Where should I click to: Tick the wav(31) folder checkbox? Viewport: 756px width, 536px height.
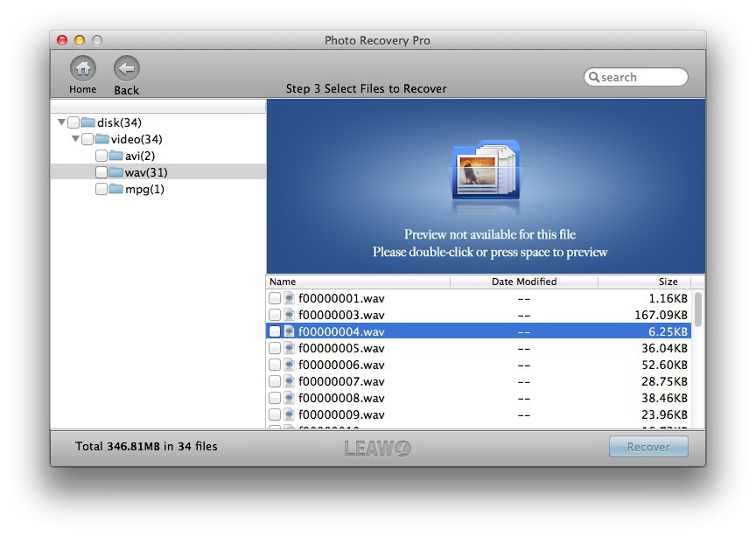click(x=101, y=172)
